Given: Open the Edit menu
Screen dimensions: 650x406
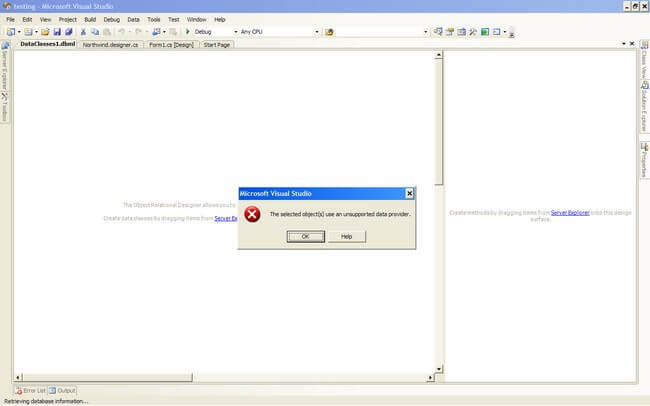Looking at the screenshot, I should coord(27,19).
